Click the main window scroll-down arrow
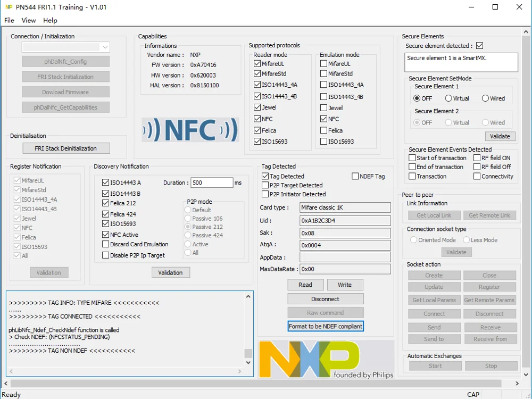 tap(526, 375)
